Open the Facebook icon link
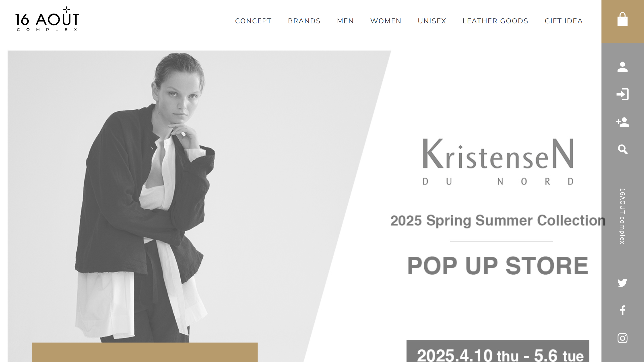The image size is (644, 362). click(623, 310)
